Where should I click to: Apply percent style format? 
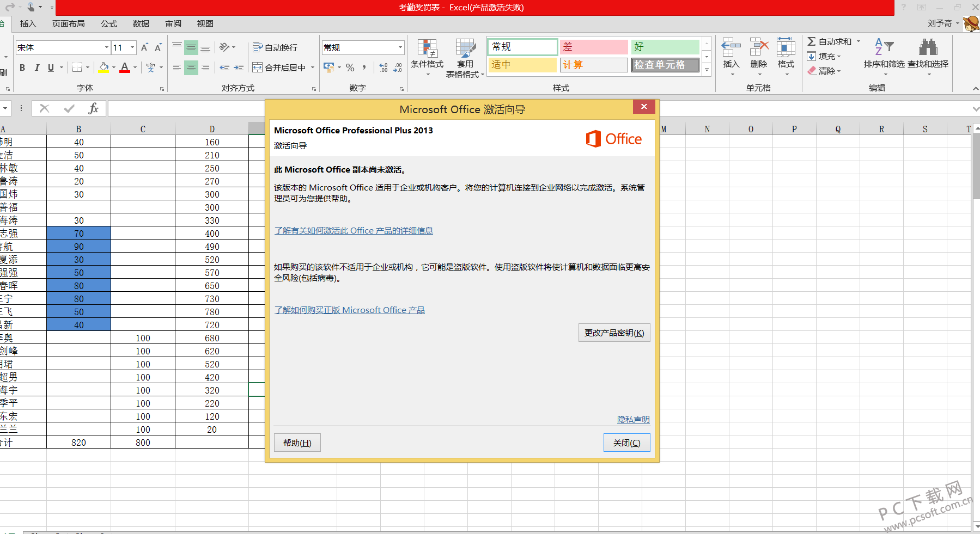(x=350, y=67)
